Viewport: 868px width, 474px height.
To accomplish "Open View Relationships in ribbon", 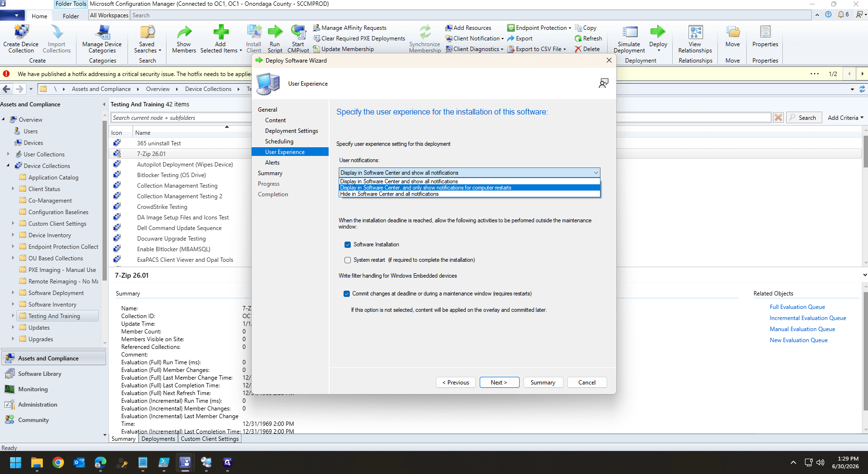I will pos(695,38).
